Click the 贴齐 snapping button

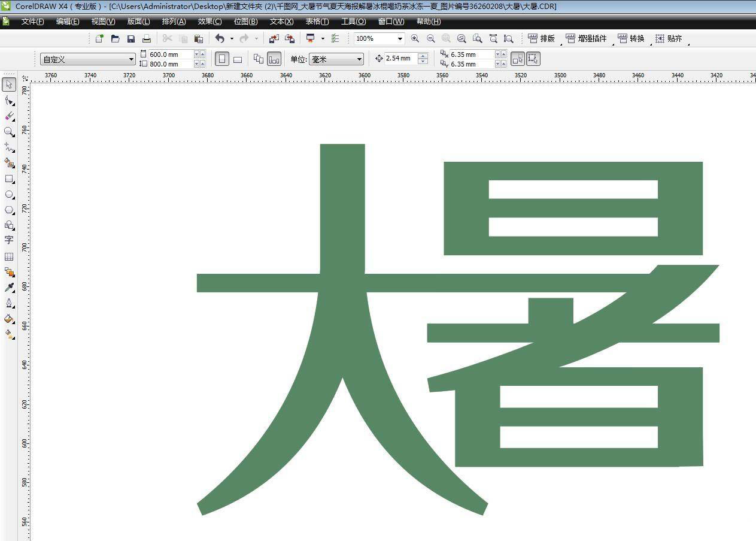pyautogui.click(x=669, y=38)
